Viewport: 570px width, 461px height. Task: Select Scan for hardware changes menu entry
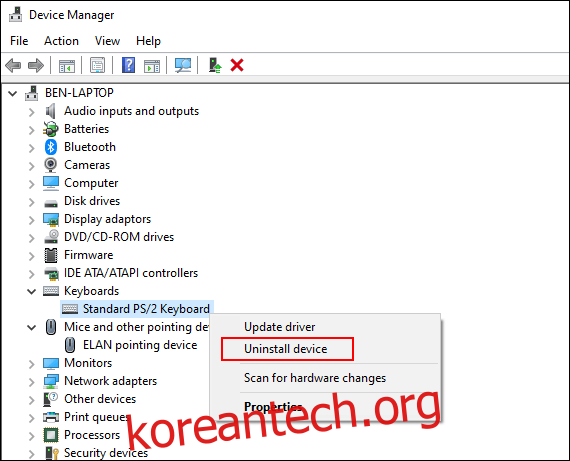[315, 378]
